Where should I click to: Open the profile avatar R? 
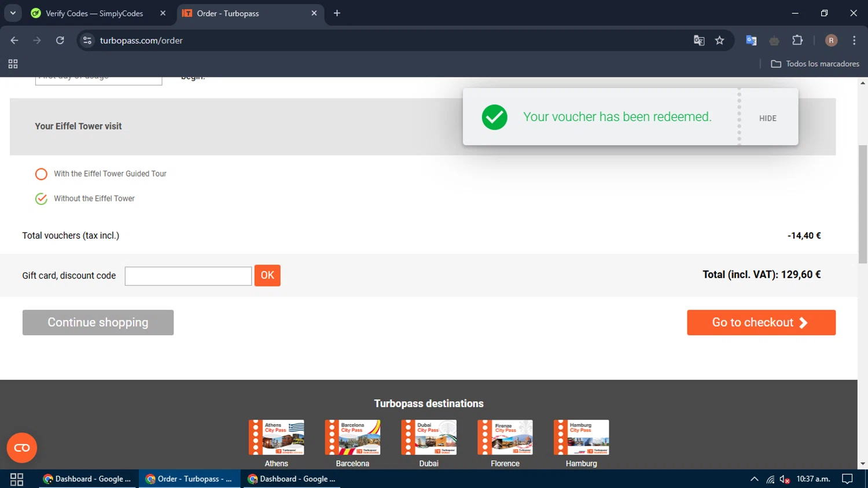[831, 41]
